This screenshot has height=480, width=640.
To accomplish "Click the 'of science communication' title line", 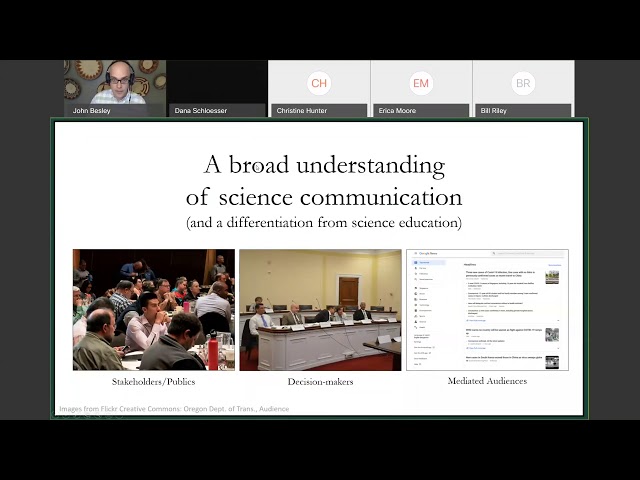I will click(324, 197).
